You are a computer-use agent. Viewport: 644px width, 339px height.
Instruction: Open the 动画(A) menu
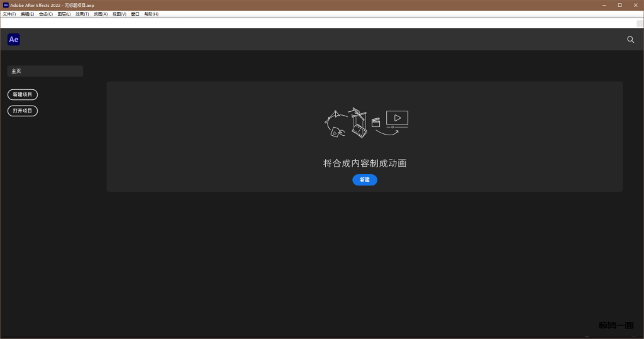(x=101, y=14)
